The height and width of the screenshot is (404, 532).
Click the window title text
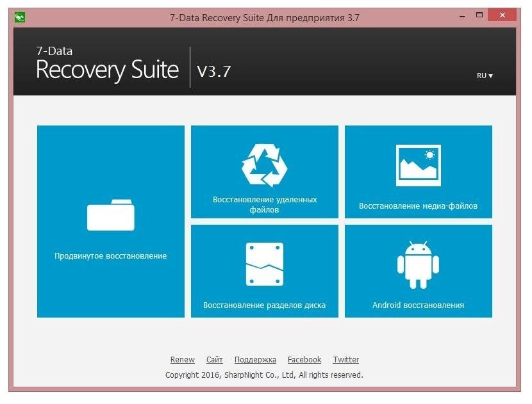coord(265,18)
